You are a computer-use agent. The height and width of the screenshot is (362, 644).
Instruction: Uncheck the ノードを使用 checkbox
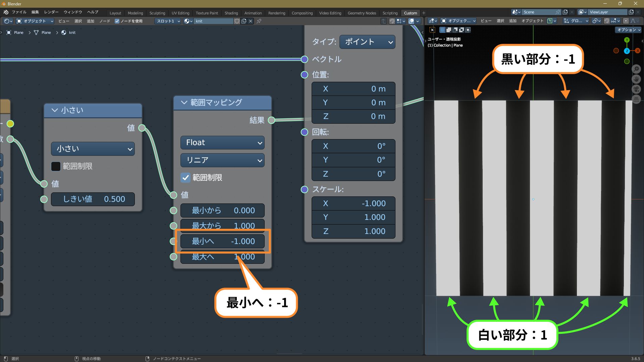click(x=117, y=21)
